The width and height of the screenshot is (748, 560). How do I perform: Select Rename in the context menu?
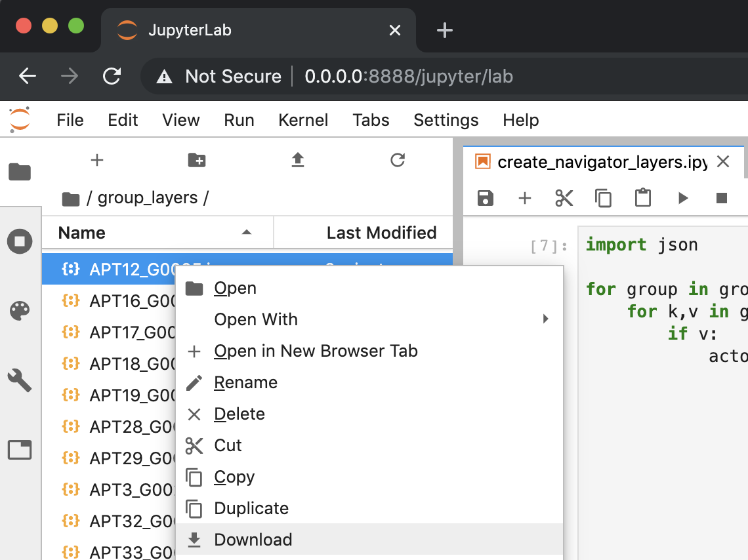pyautogui.click(x=245, y=382)
